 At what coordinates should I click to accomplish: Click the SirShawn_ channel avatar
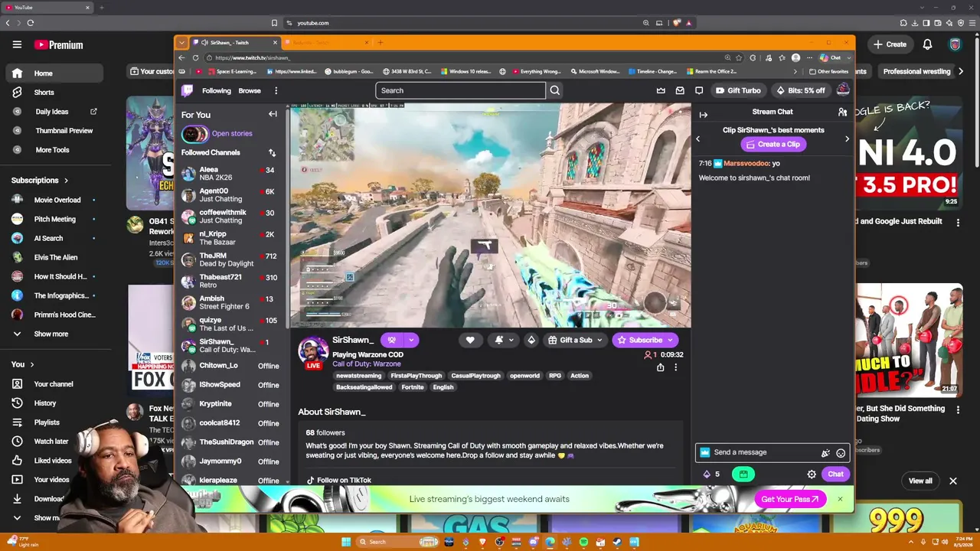click(313, 351)
